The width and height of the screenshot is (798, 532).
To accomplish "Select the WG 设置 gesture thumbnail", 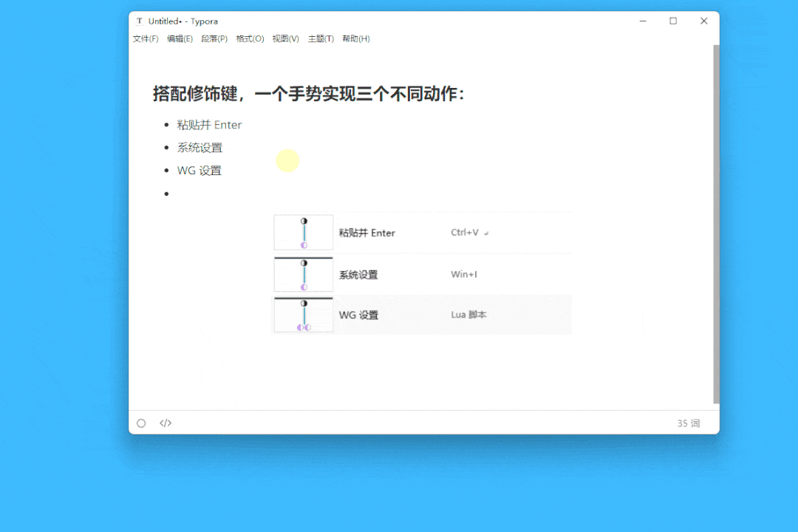I will click(x=304, y=315).
